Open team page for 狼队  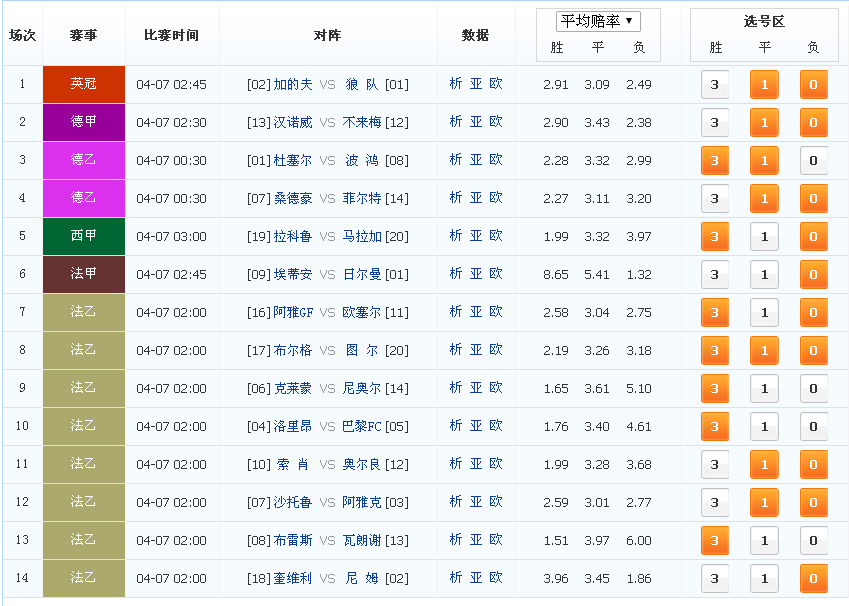coord(362,84)
